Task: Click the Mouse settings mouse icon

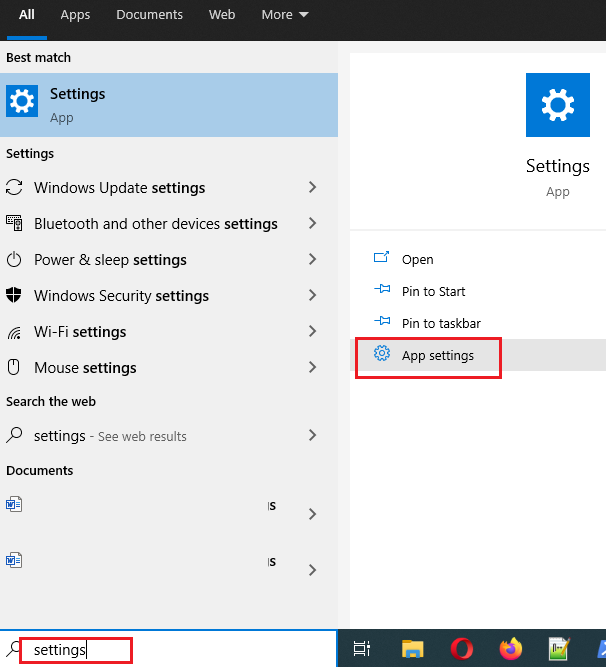Action: click(x=14, y=367)
